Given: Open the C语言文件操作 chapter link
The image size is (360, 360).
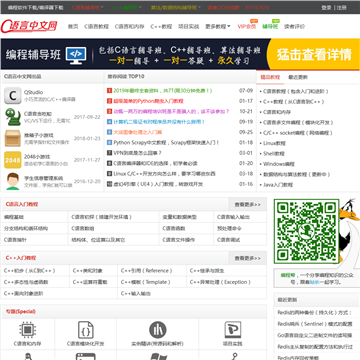Looking at the screenshot, I should (x=179, y=240).
